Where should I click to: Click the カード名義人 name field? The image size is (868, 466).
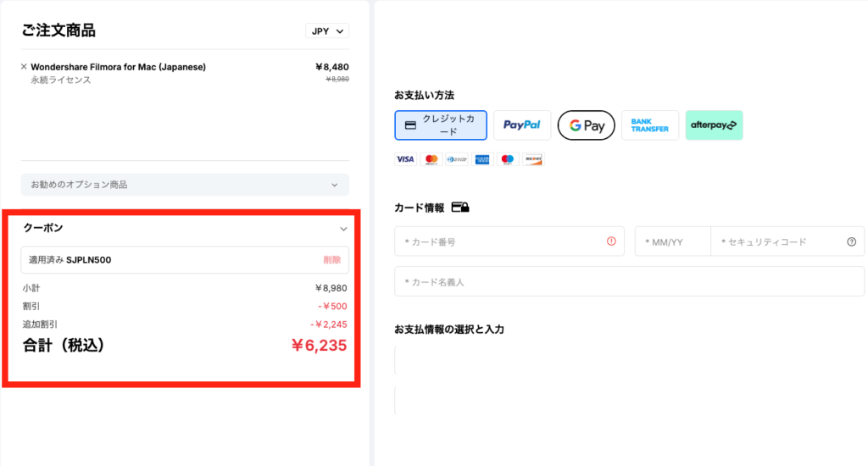point(629,281)
